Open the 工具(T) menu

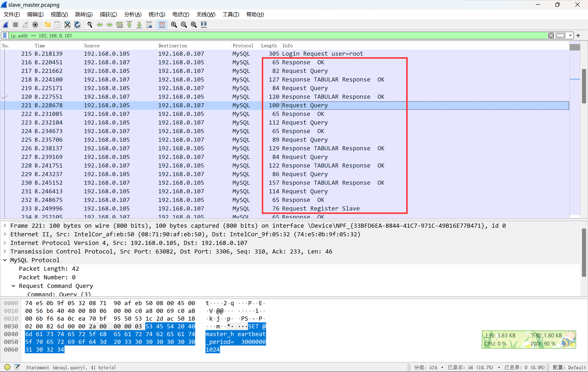tap(231, 14)
